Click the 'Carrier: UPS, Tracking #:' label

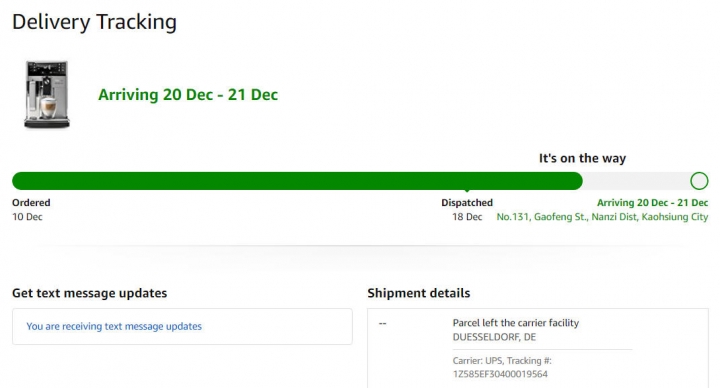pos(502,360)
